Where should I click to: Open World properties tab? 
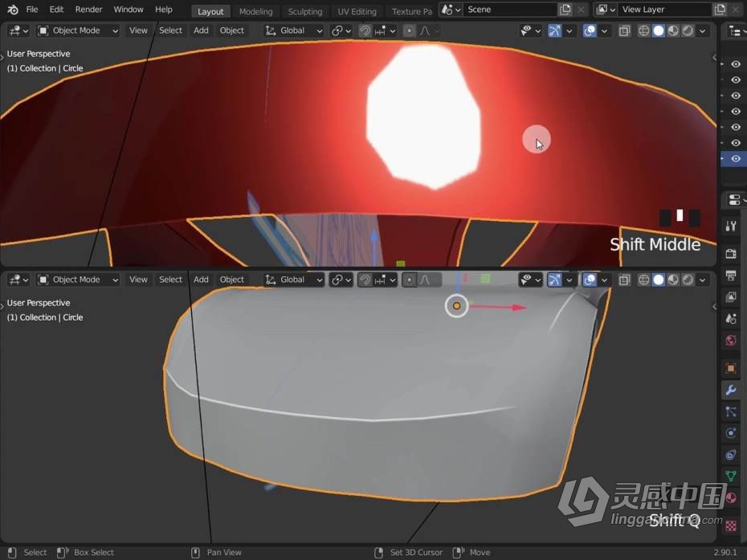coord(731,341)
